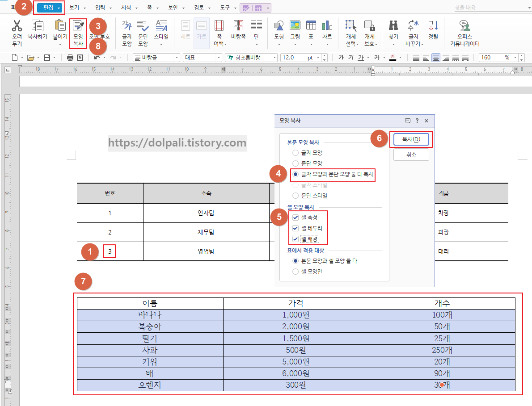532x406 pixels.
Task: Open Paragraph Shape (문단 모양) icon
Action: [143, 26]
